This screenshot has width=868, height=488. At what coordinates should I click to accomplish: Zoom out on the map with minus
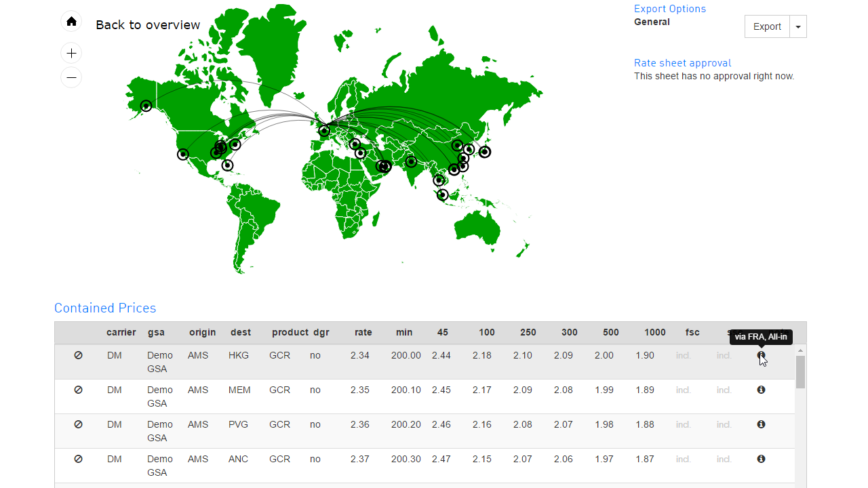point(71,77)
